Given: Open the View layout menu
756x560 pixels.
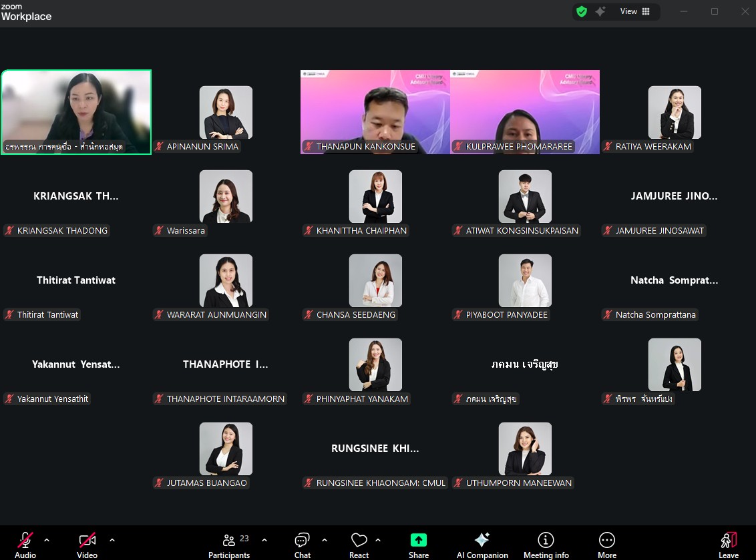Looking at the screenshot, I should pos(634,11).
